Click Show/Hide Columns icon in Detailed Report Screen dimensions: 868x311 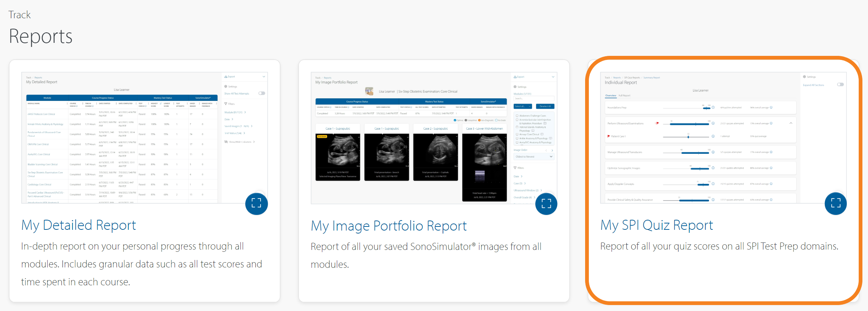(x=226, y=142)
